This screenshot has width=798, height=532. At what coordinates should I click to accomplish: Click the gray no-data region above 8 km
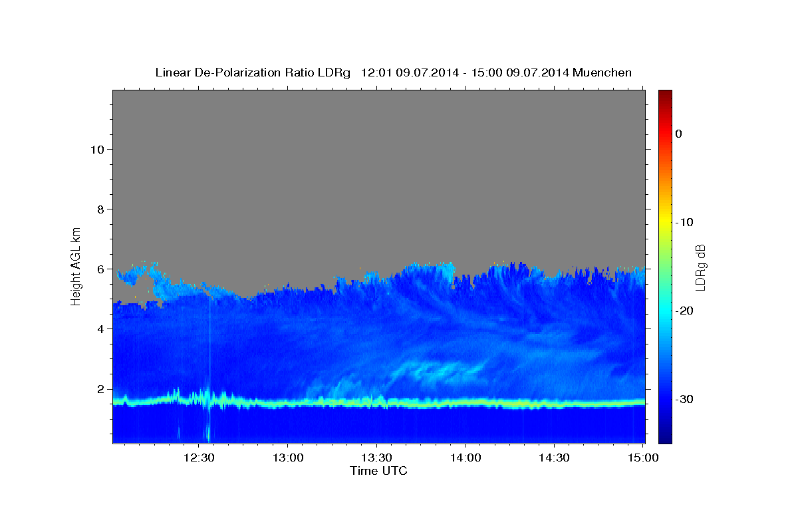(379, 150)
